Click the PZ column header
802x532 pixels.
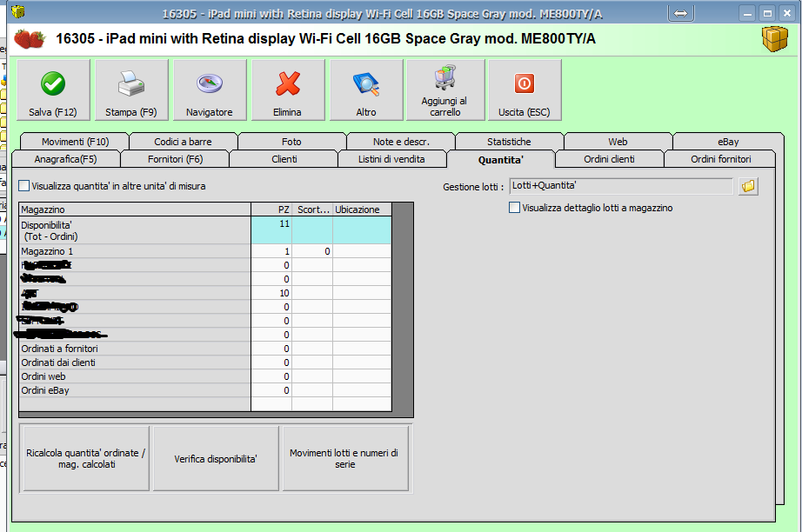coord(271,209)
